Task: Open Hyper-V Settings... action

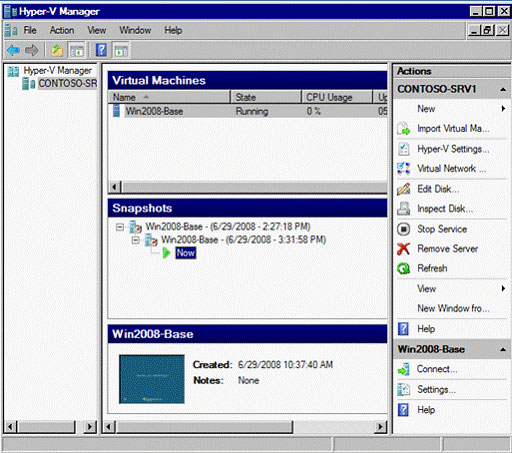Action: click(453, 149)
